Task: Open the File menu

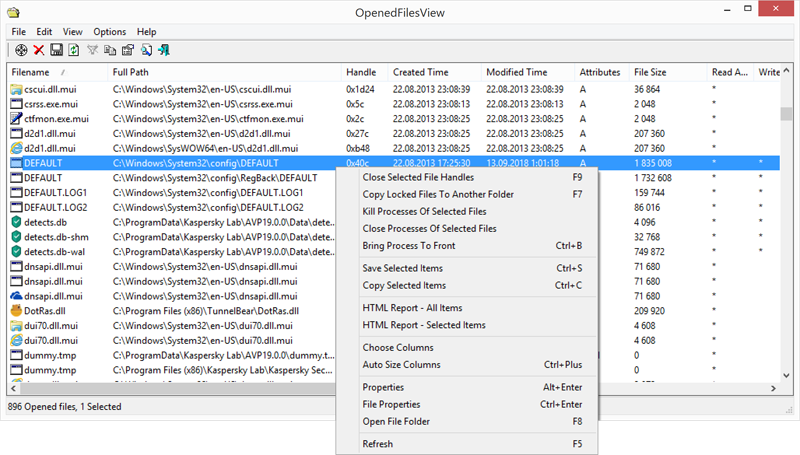Action: pyautogui.click(x=19, y=32)
